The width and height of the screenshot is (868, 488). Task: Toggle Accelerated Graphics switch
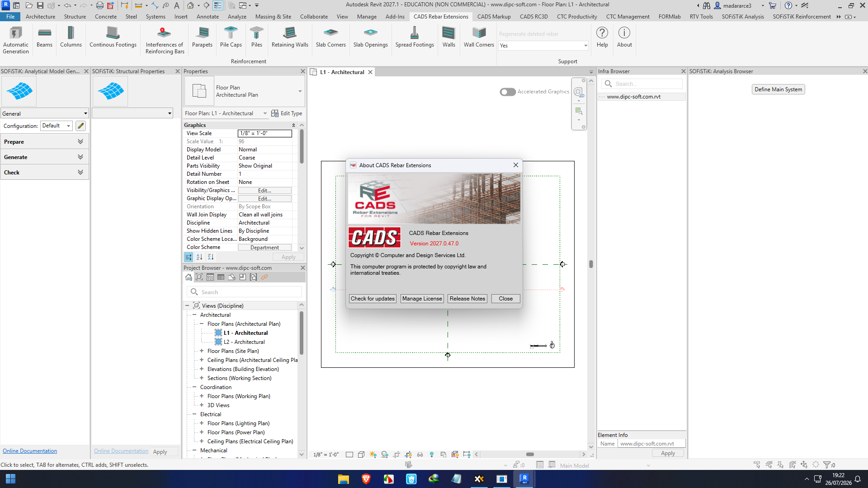(508, 92)
